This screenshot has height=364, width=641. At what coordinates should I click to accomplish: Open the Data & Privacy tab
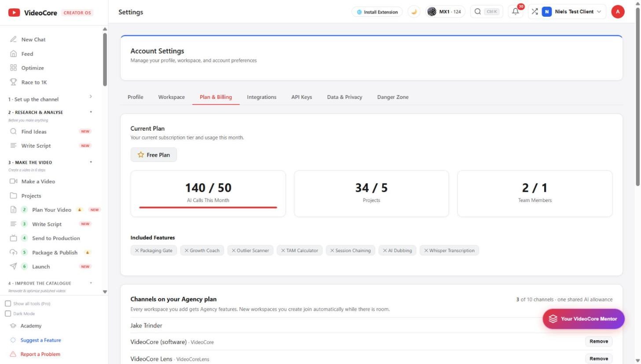(345, 97)
